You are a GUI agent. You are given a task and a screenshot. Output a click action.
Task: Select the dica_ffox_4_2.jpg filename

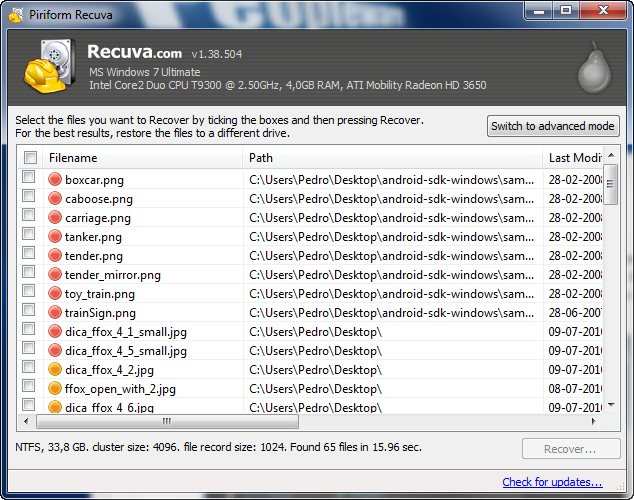coord(109,370)
